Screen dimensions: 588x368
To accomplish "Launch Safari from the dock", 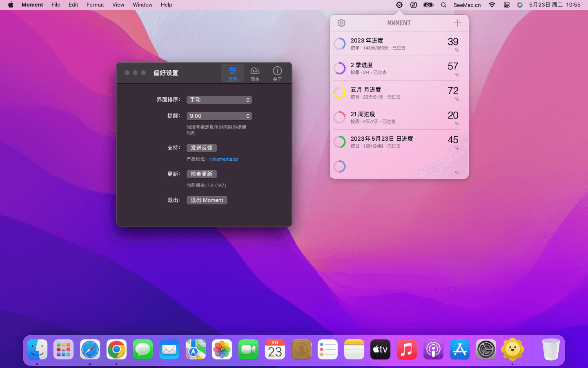I will 90,350.
